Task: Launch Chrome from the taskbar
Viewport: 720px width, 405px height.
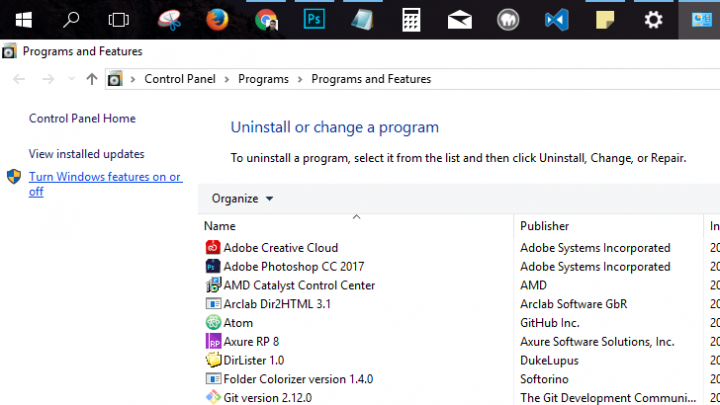Action: [x=266, y=20]
